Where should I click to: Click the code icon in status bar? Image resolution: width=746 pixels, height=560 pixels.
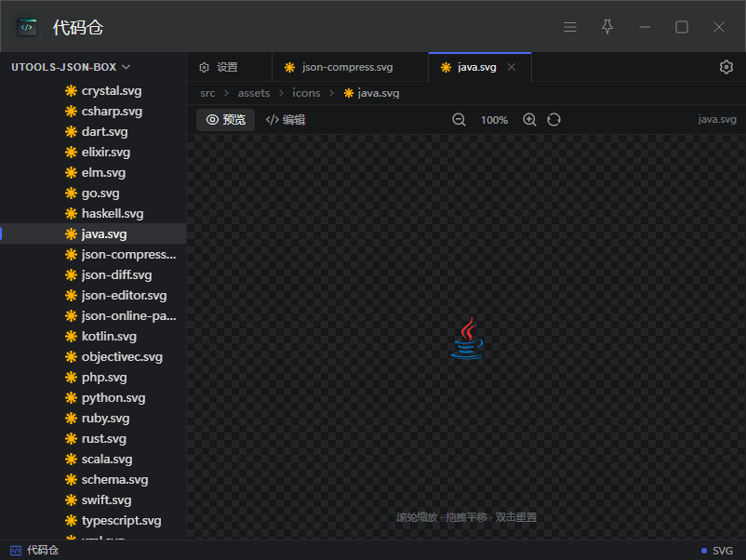16,551
